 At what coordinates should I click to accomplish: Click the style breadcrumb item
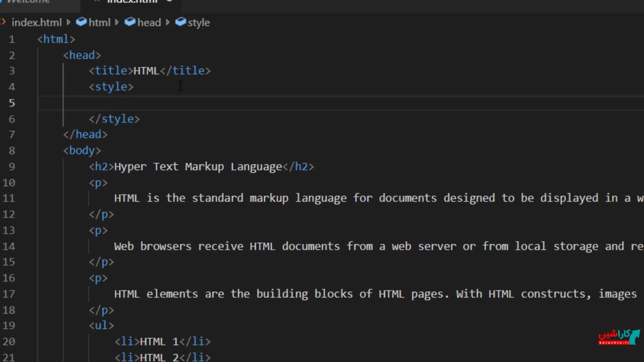pyautogui.click(x=199, y=22)
